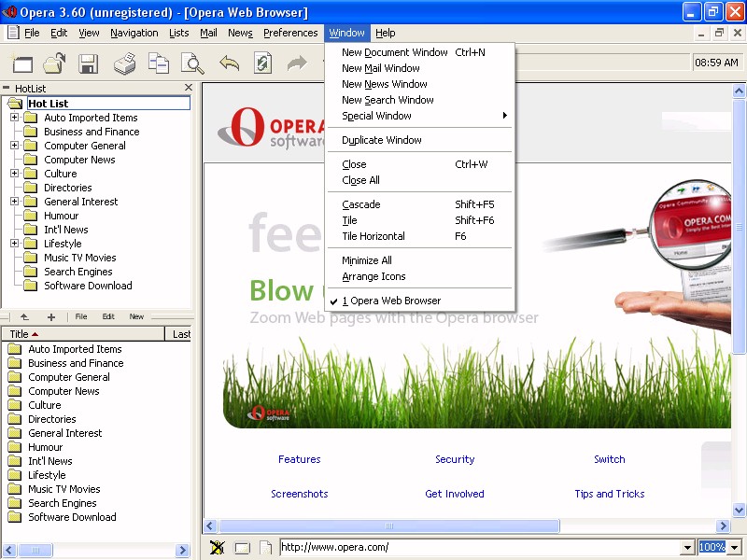Click the page vertical scroll down arrow
This screenshot has height=560, width=747.
pos(739,510)
